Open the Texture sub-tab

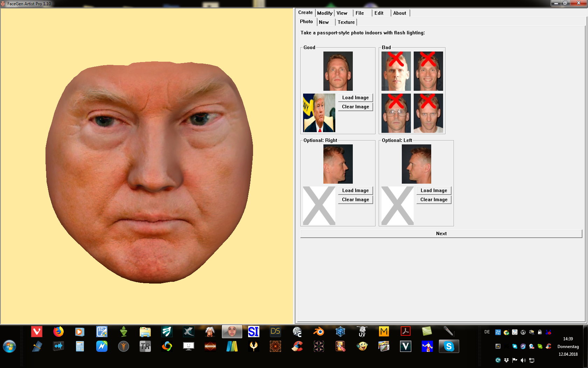(x=346, y=22)
